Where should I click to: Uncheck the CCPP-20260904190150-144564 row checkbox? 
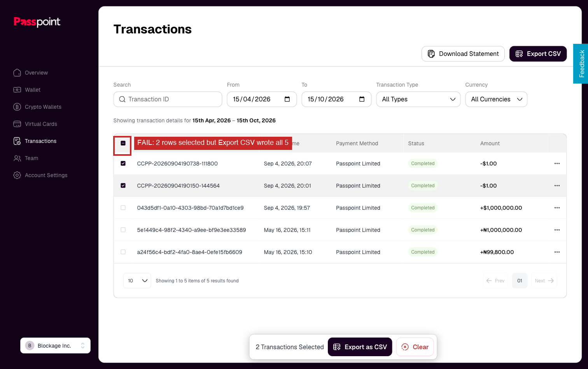[x=123, y=186]
